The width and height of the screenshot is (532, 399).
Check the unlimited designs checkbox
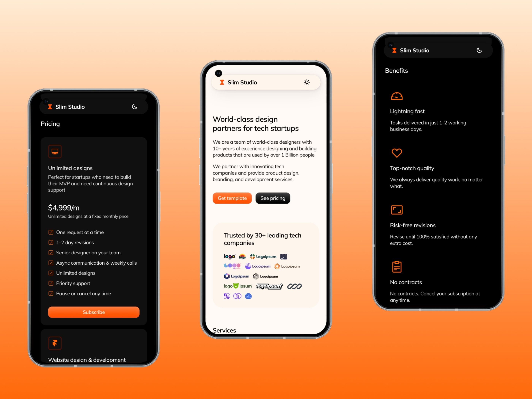tap(51, 273)
